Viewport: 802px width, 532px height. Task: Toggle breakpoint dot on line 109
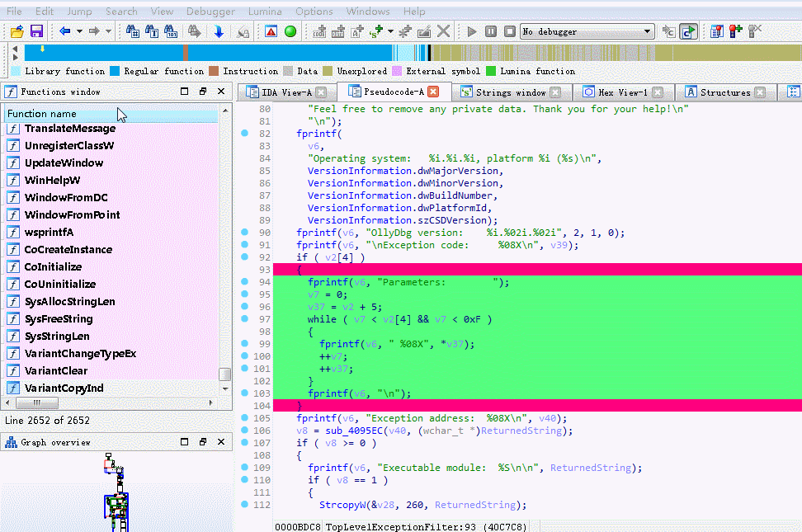pos(244,467)
